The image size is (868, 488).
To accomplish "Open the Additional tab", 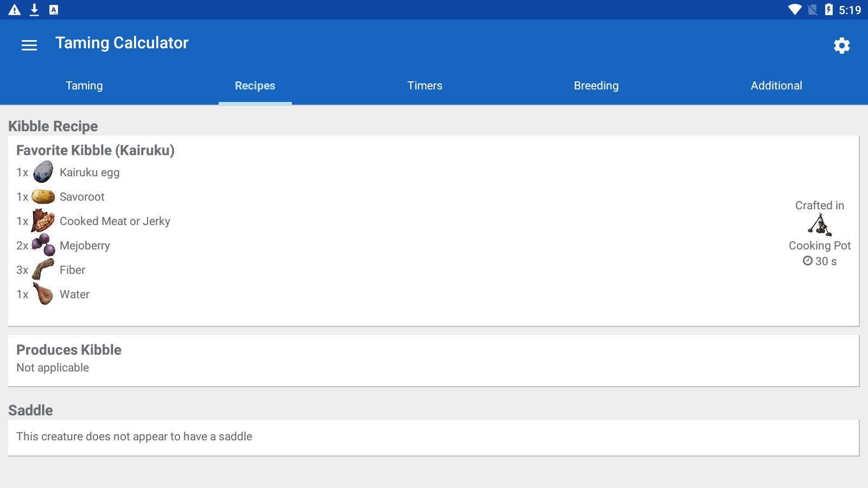I will [776, 86].
